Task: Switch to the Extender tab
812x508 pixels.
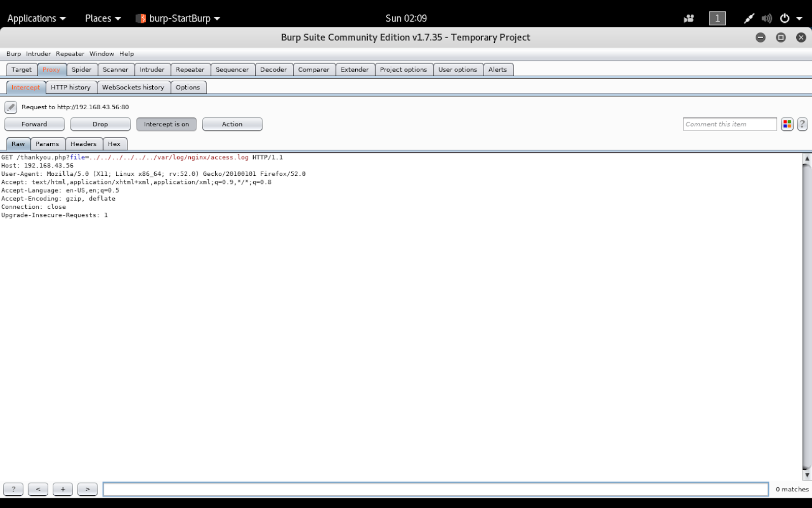Action: point(355,70)
